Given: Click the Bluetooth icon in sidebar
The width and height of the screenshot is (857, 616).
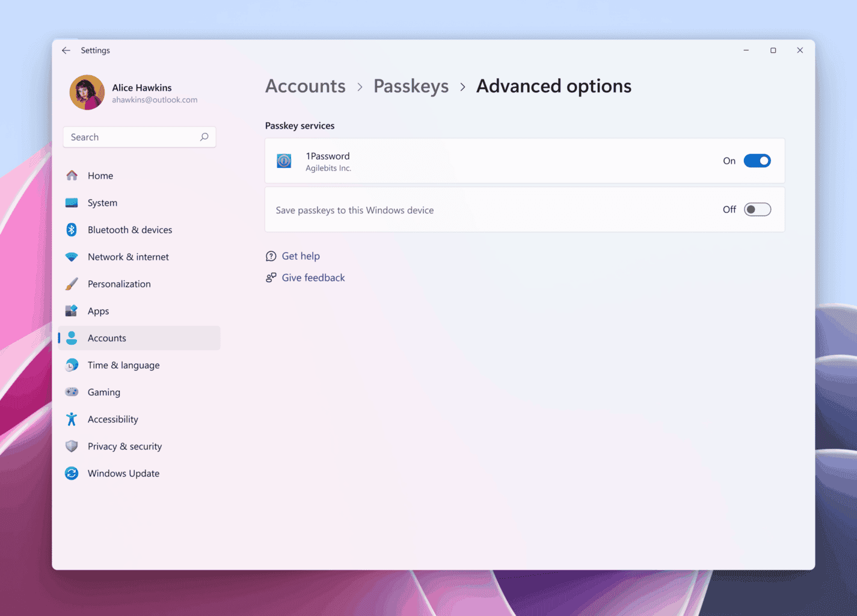Looking at the screenshot, I should click(72, 230).
